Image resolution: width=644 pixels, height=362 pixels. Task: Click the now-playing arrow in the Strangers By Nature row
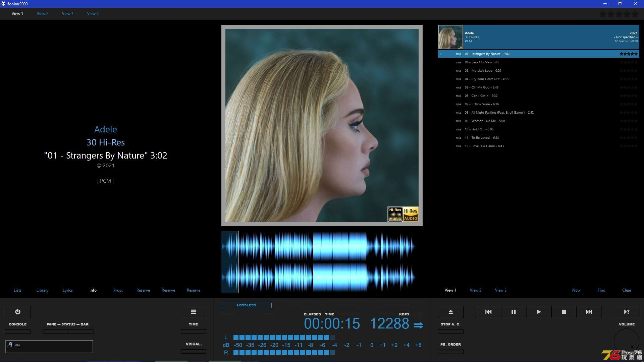pyautogui.click(x=441, y=54)
